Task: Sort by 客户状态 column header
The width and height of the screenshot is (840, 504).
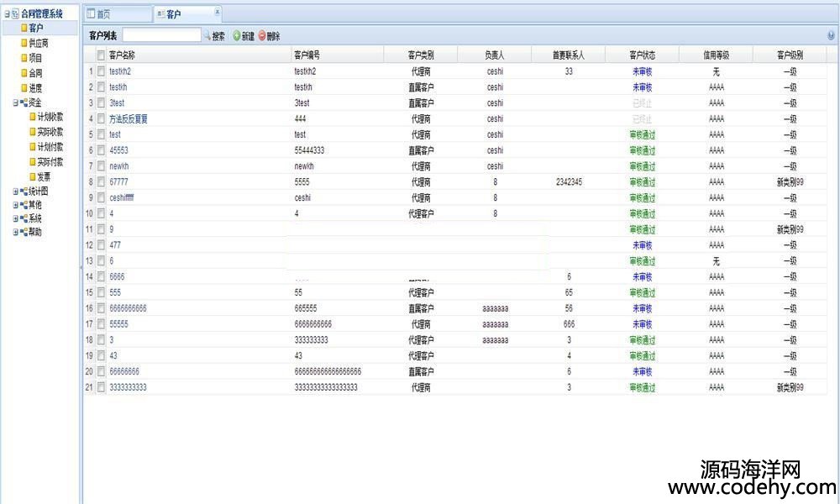Action: point(643,55)
